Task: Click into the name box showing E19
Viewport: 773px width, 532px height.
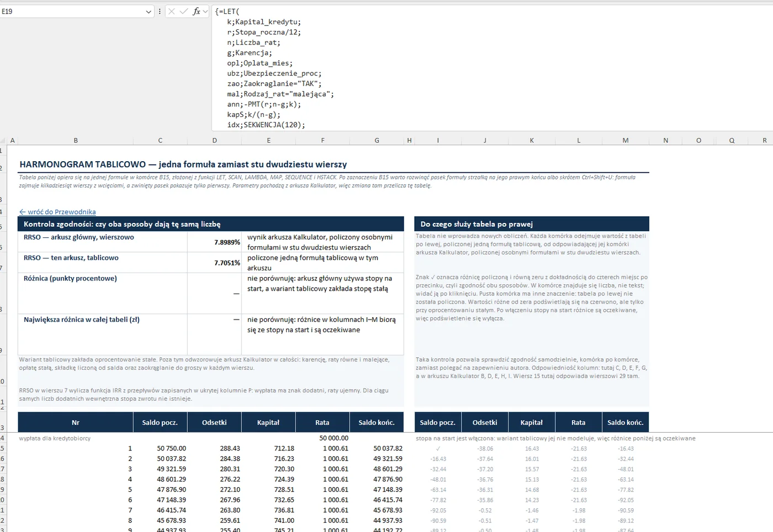Action: (x=72, y=11)
